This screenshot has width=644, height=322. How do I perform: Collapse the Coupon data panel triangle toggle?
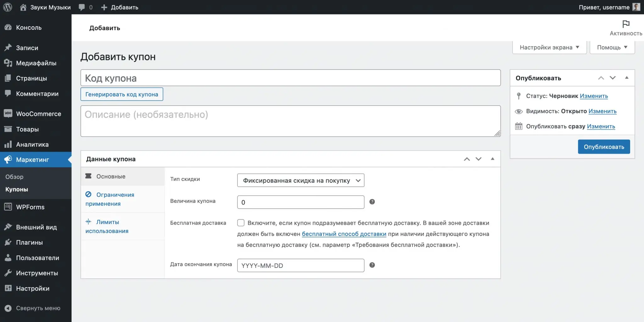(492, 159)
